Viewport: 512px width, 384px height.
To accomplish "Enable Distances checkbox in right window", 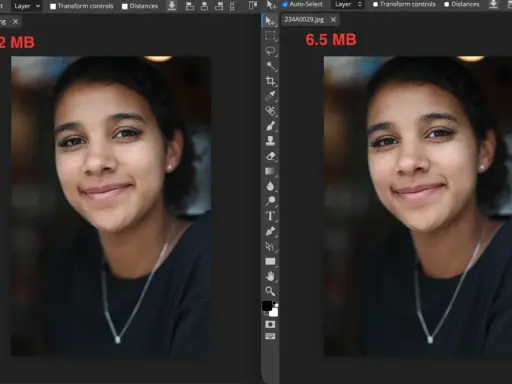I will tap(447, 4).
